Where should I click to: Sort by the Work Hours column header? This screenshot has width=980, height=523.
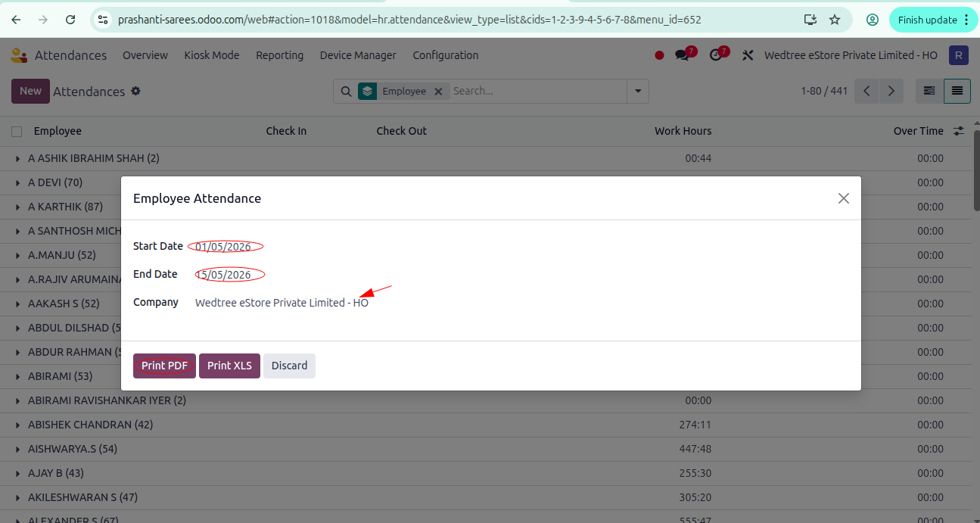coord(683,131)
